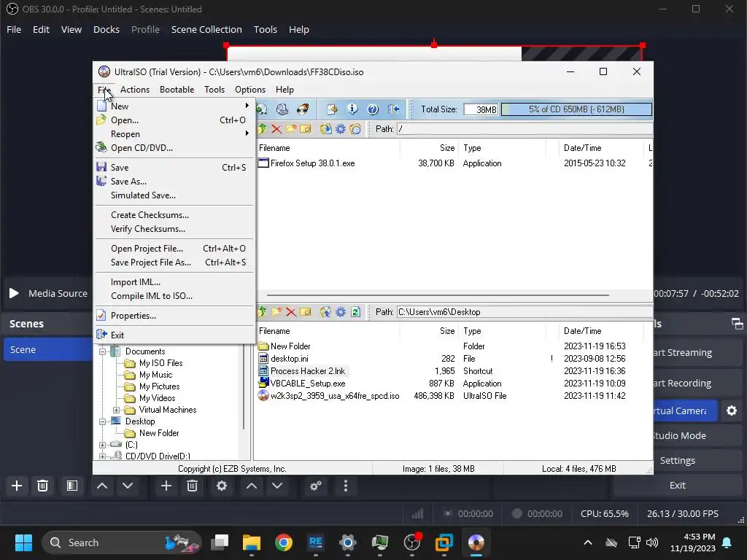The height and width of the screenshot is (560, 747).
Task: Open the scene filters icon in OBS
Action: point(72,486)
